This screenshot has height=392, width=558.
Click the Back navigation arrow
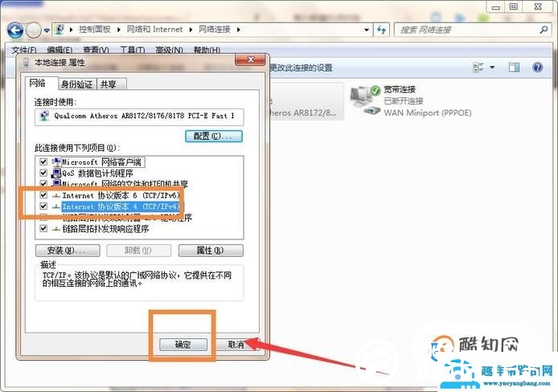(x=15, y=31)
